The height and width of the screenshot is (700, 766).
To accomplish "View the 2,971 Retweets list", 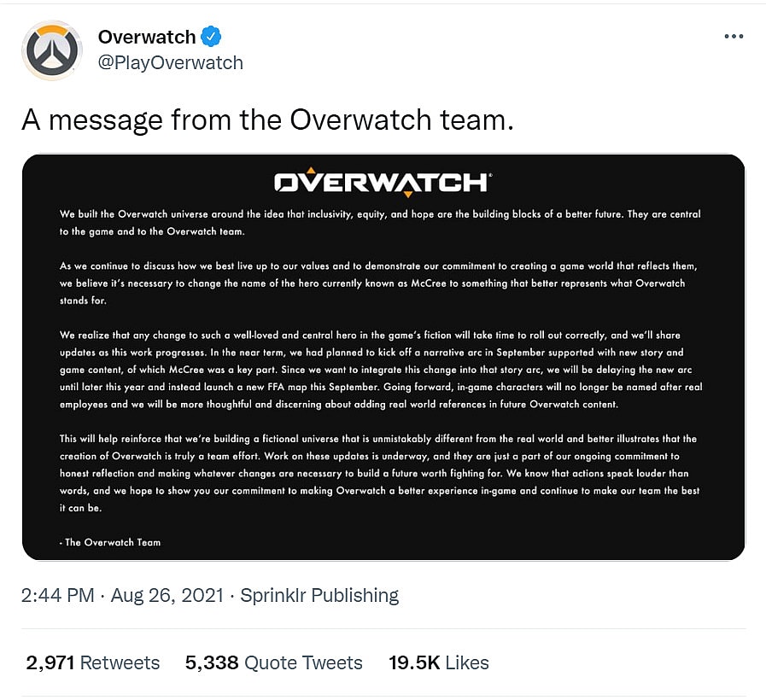I will [93, 662].
